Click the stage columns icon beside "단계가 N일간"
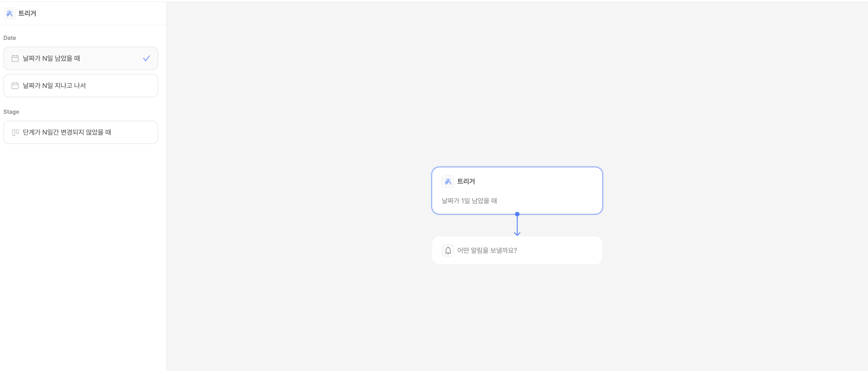 15,132
